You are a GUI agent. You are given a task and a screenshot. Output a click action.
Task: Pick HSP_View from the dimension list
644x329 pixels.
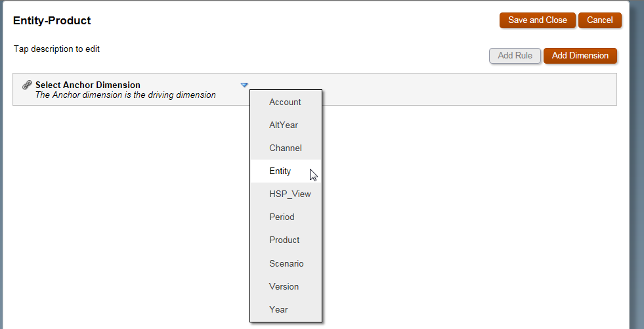[286, 194]
